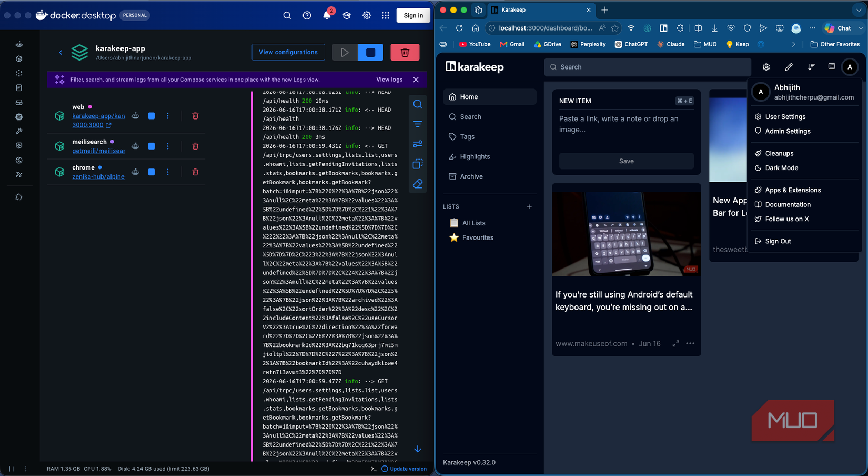The image size is (868, 476).
Task: Open Docker Desktop help icon
Action: coord(307,15)
